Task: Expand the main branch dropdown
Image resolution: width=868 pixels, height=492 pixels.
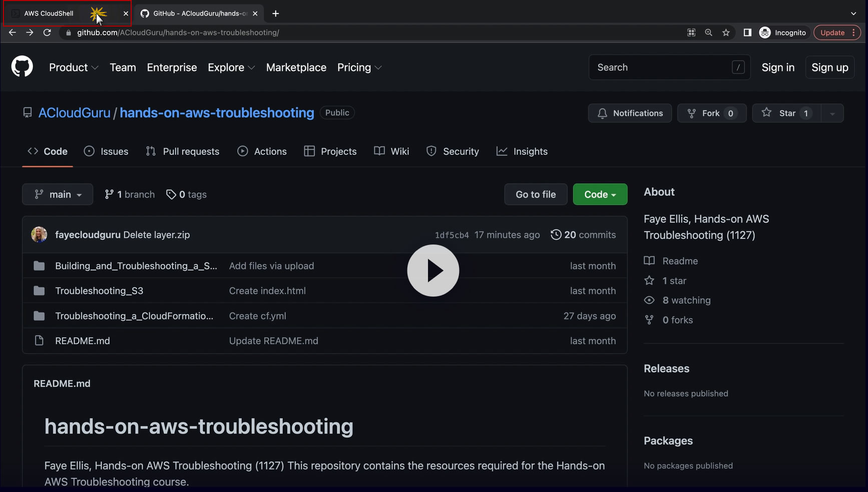Action: coord(58,194)
